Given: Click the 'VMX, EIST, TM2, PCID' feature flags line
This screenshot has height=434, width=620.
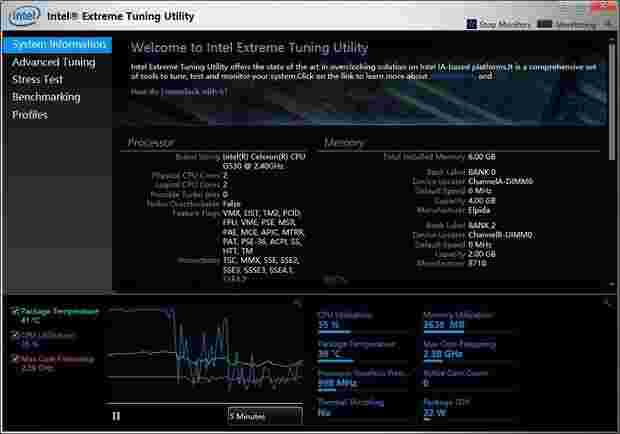Looking at the screenshot, I should pos(262,213).
